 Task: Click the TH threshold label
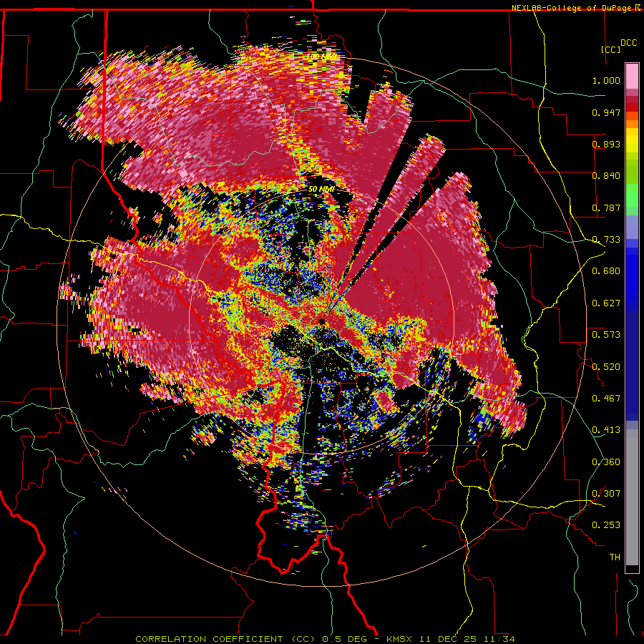click(x=615, y=557)
